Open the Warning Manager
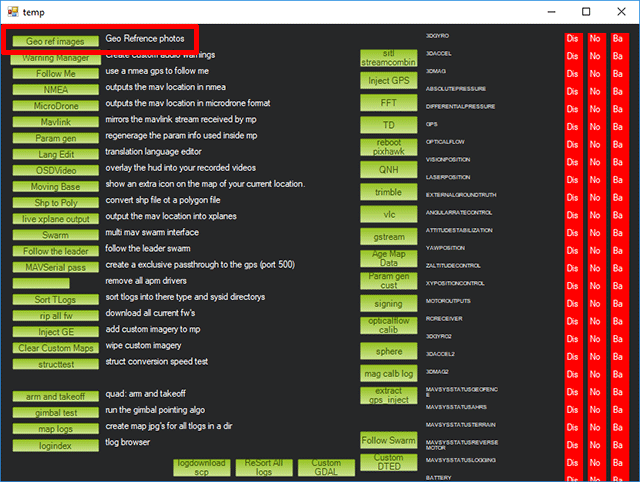 click(55, 57)
